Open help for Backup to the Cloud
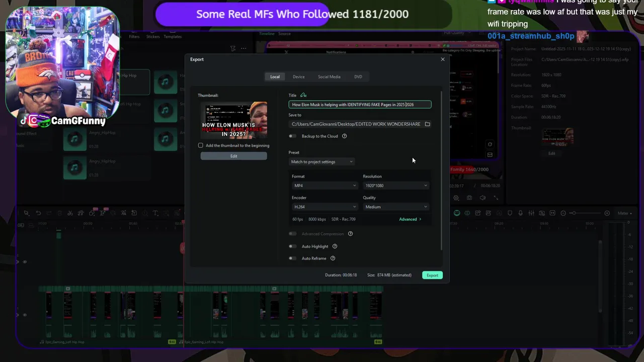Viewport: 644px width, 362px height. (x=345, y=136)
